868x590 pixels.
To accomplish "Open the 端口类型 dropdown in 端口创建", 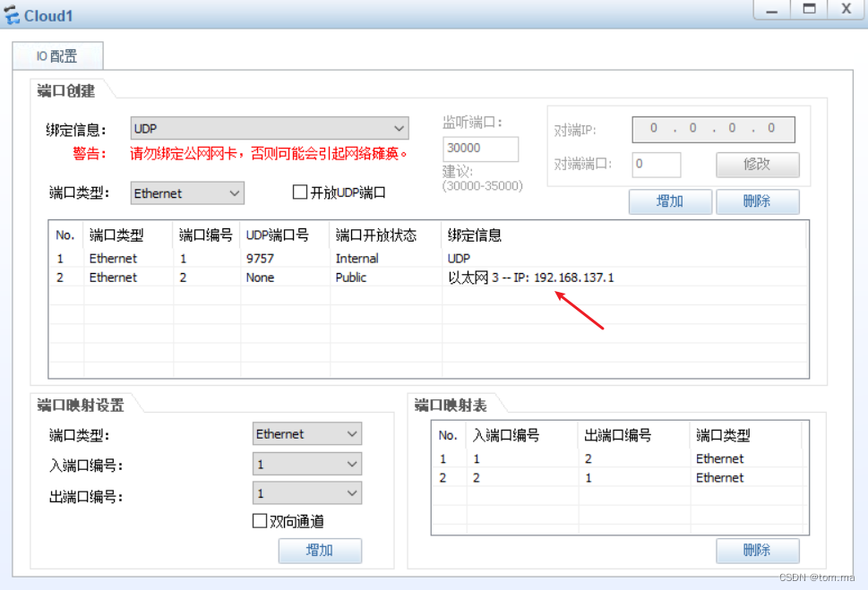I will coord(187,193).
